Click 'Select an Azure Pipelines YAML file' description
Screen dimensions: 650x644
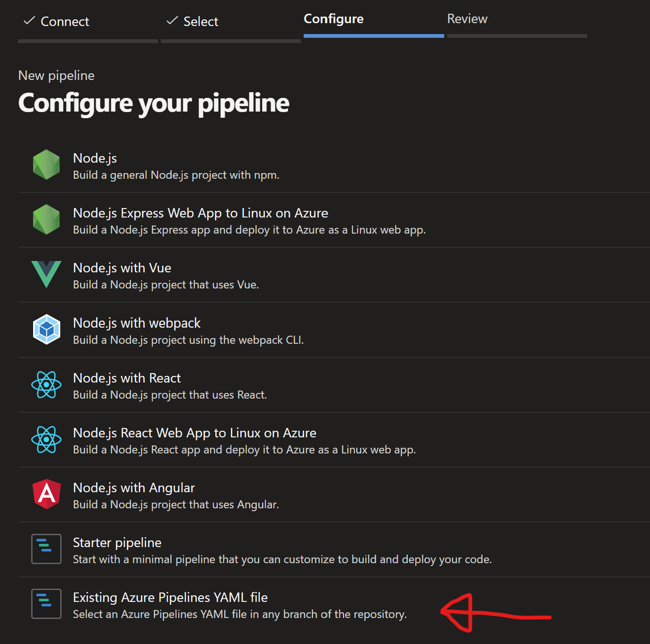[240, 615]
